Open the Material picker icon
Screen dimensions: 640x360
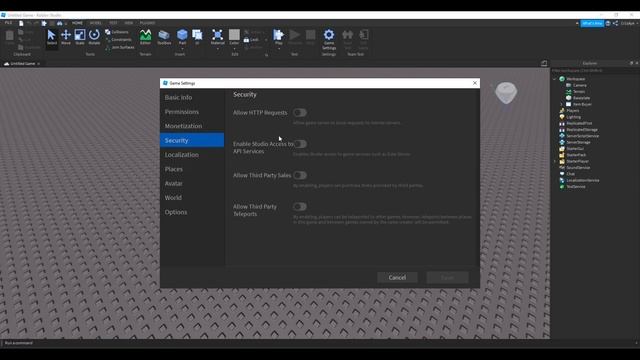(218, 35)
